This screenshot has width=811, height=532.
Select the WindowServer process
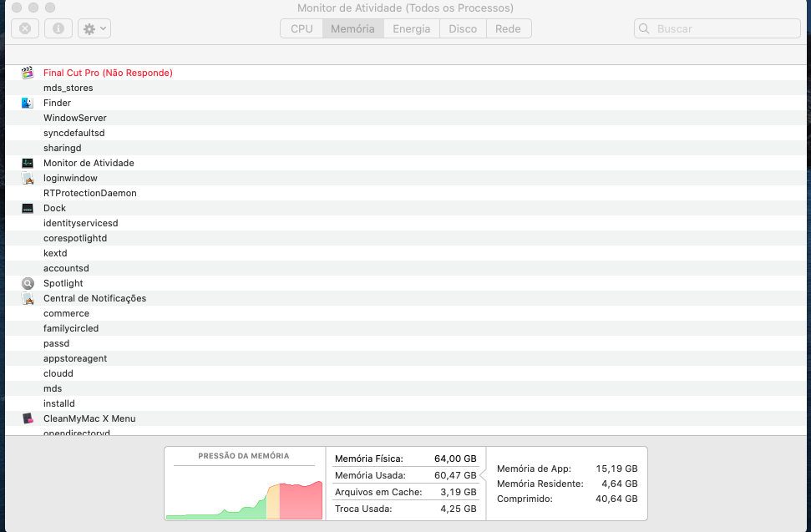pos(75,118)
